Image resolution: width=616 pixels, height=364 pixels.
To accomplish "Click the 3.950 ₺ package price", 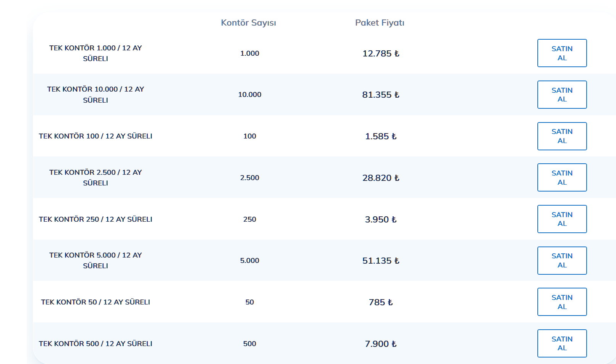I will click(381, 219).
